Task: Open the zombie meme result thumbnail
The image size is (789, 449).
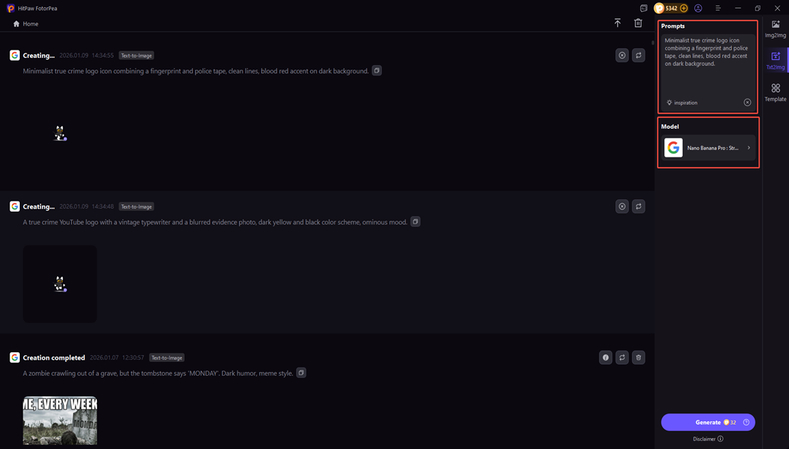Action: click(x=60, y=420)
